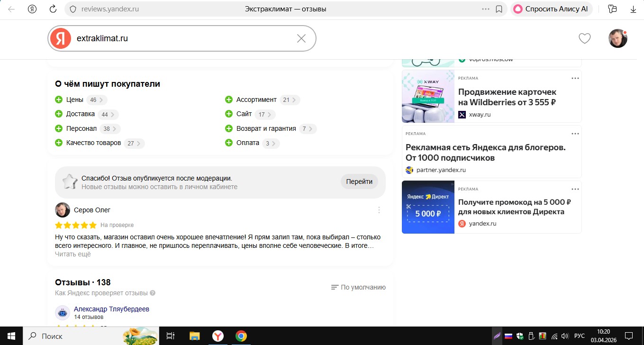Open the Wi-Fi network tray icon
This screenshot has height=345, width=644.
[x=554, y=336]
